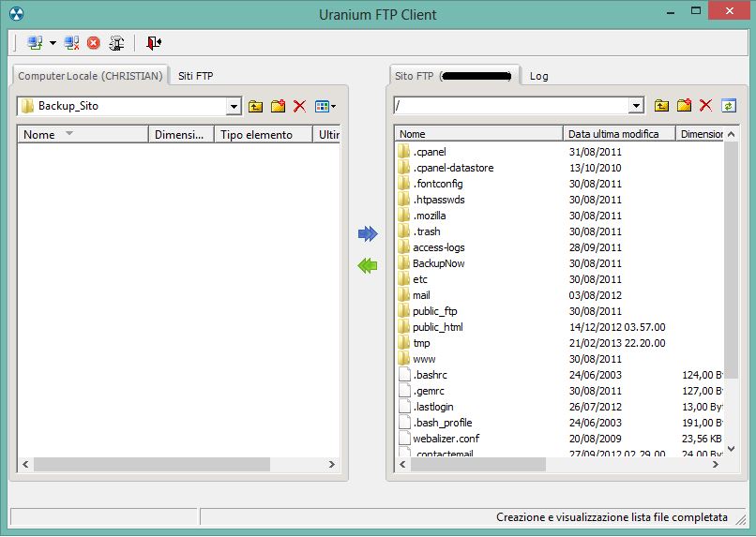Sort remote list by Dimensioni column
This screenshot has height=537, width=756.
point(700,133)
